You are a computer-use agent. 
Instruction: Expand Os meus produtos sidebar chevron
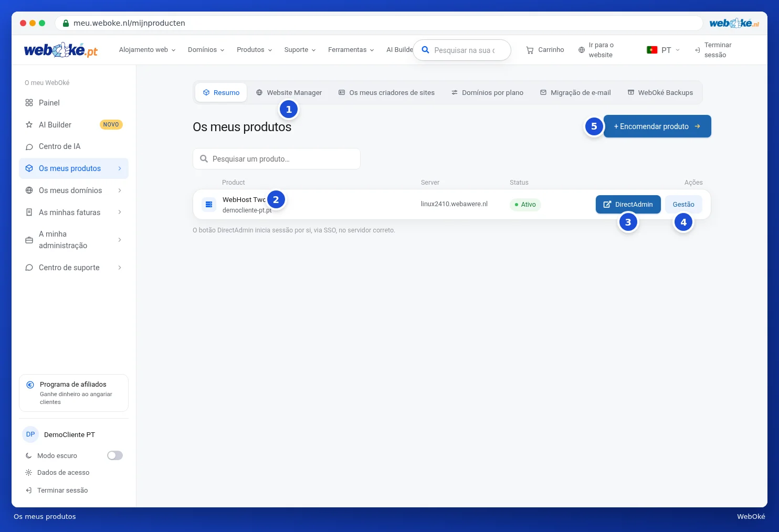(120, 168)
